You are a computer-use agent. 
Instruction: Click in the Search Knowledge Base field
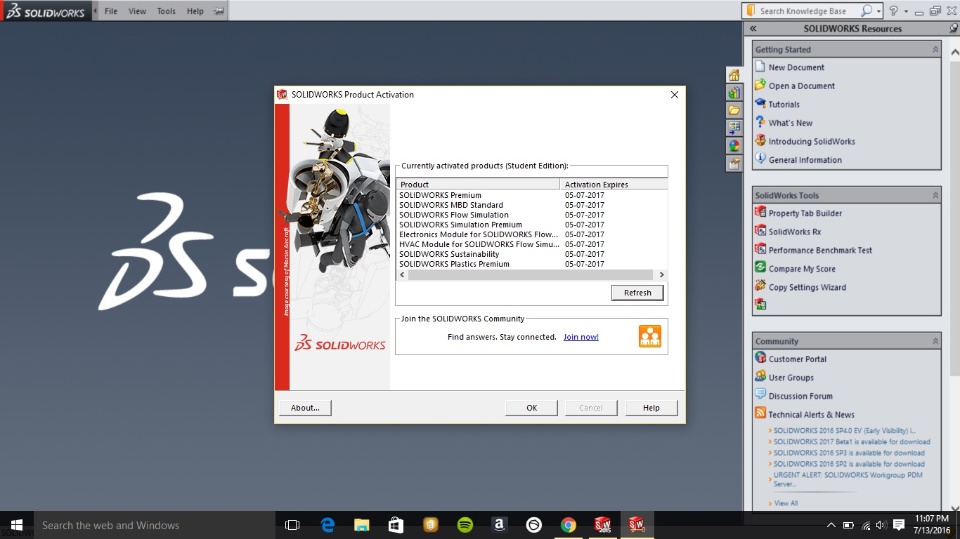(807, 11)
